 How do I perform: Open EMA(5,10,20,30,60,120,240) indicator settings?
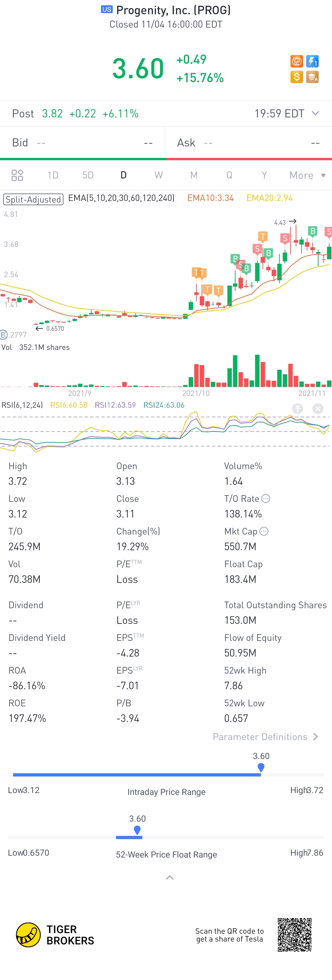[x=121, y=198]
